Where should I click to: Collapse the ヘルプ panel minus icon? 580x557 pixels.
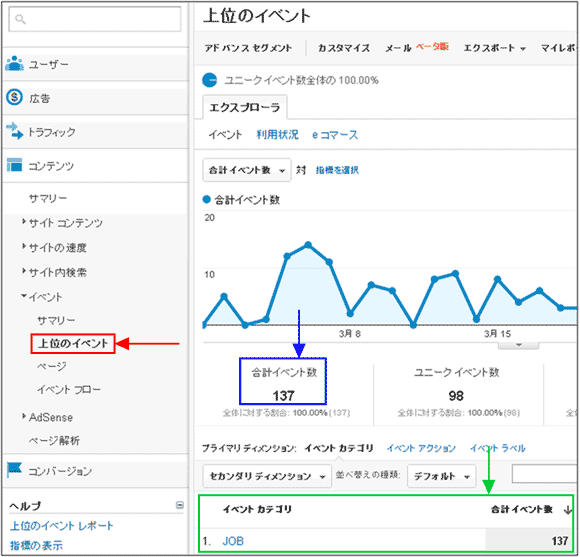(x=180, y=505)
